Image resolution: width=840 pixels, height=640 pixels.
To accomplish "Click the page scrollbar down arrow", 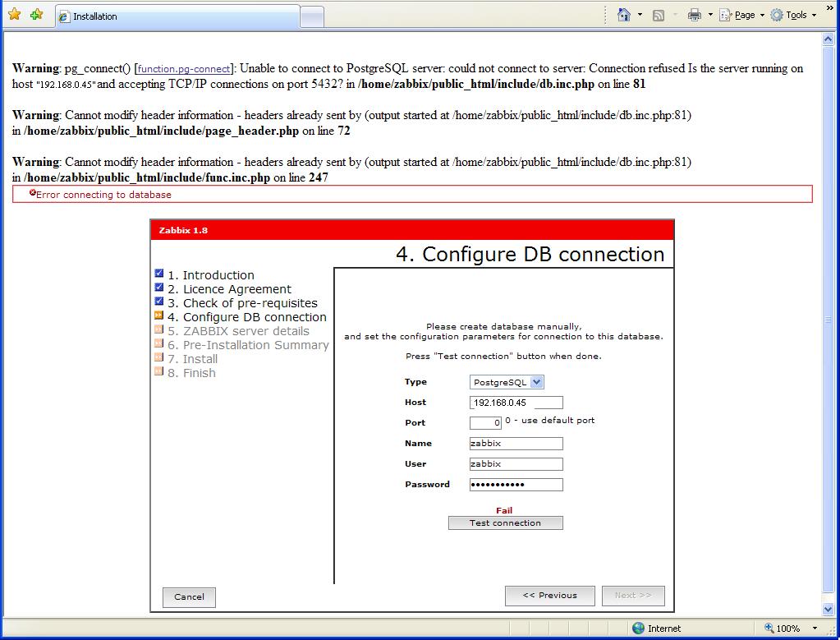I will coord(828,609).
